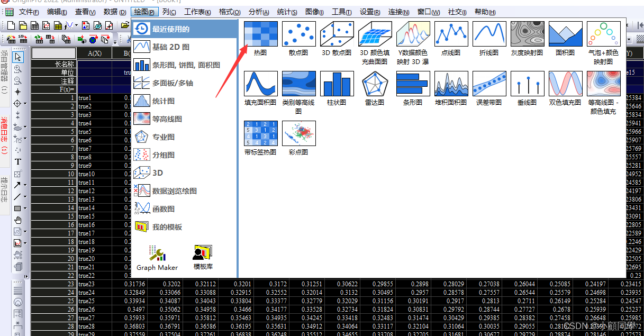644x336 pixels.
Task: Click cell value 0.3497 in row 26
Action: click(x=130, y=310)
